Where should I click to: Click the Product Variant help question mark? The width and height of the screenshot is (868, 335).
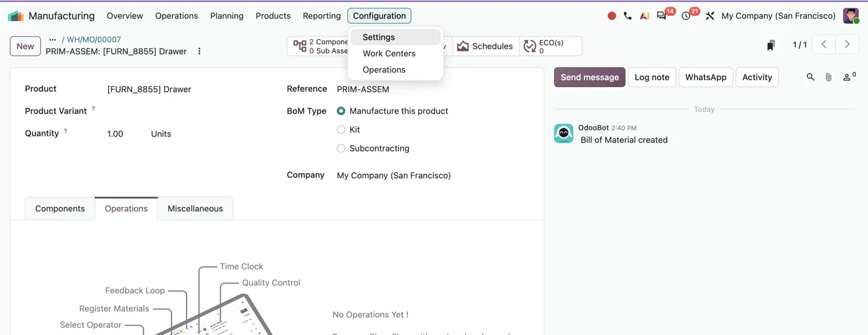click(x=93, y=109)
